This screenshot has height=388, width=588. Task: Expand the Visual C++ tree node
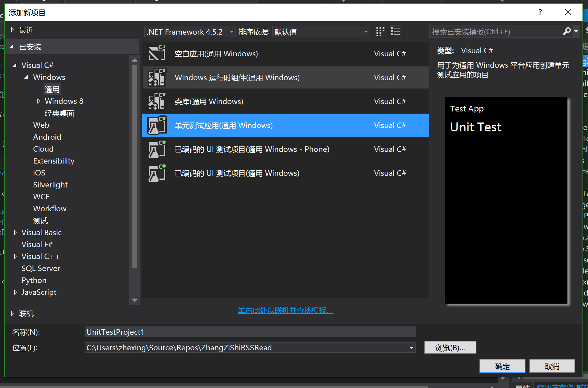click(15, 256)
